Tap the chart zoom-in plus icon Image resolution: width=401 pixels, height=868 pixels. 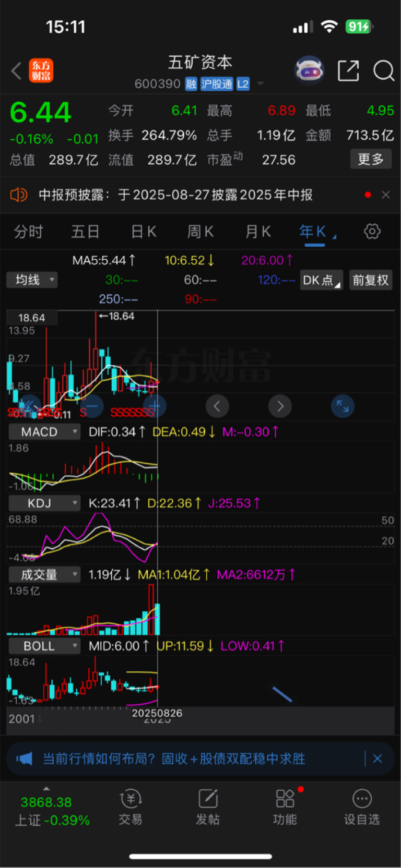tap(155, 406)
